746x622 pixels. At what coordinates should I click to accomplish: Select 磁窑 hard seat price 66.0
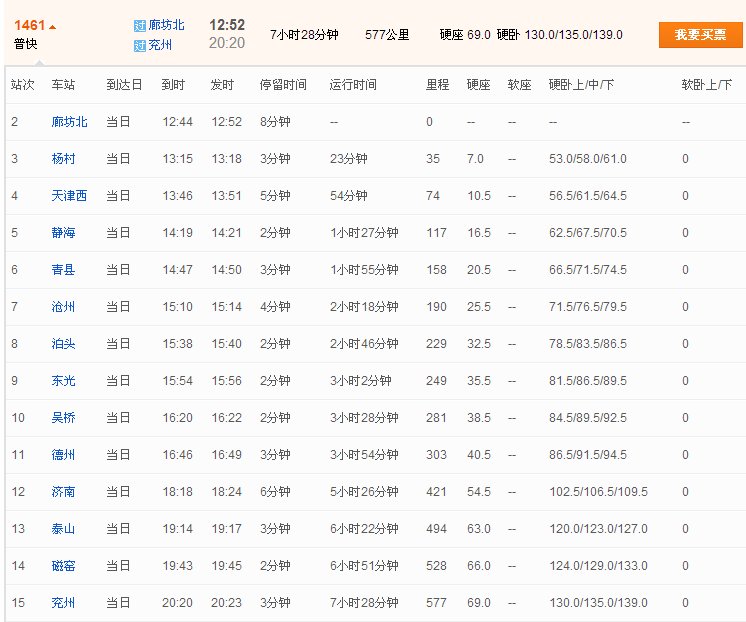[x=479, y=566]
